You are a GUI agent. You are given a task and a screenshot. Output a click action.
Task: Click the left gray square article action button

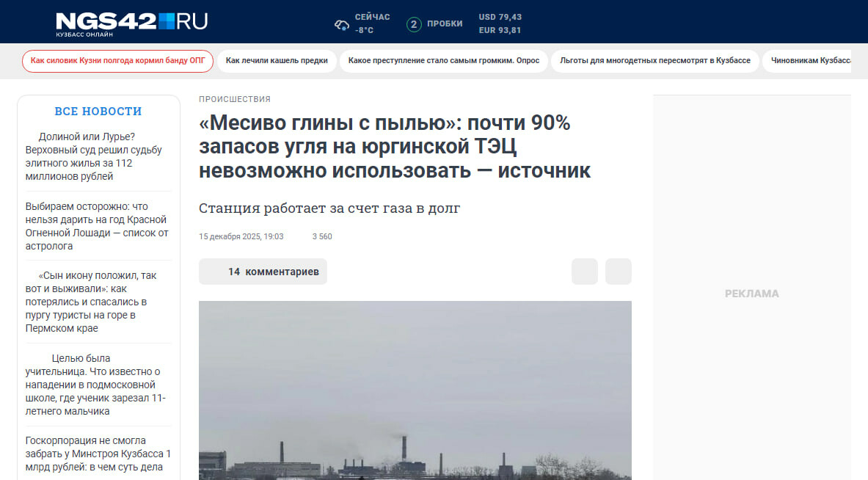coord(585,272)
